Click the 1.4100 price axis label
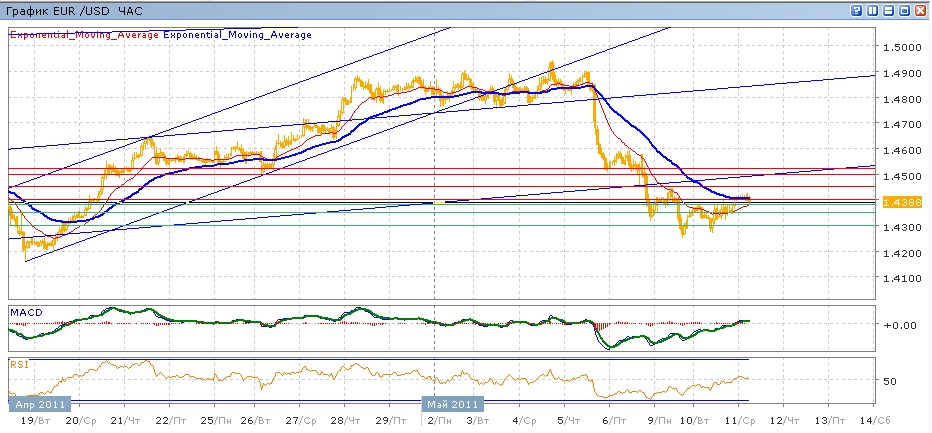Image resolution: width=932 pixels, height=433 pixels. pos(902,278)
